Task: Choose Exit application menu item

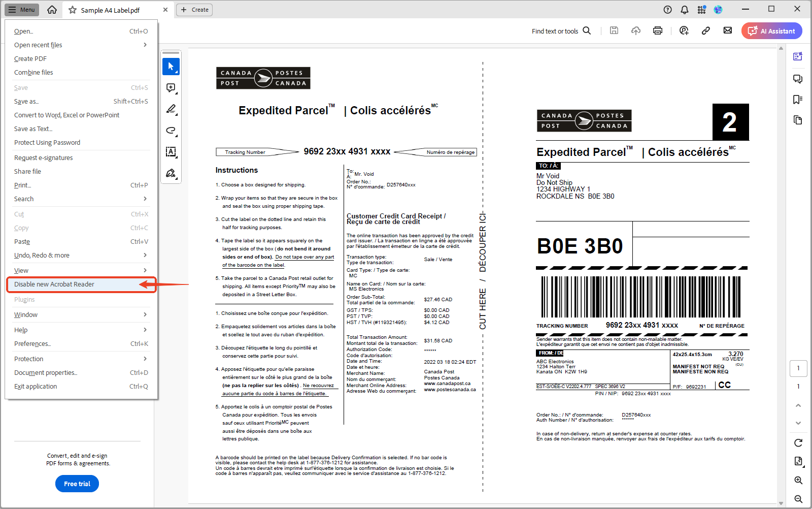Action: point(81,387)
